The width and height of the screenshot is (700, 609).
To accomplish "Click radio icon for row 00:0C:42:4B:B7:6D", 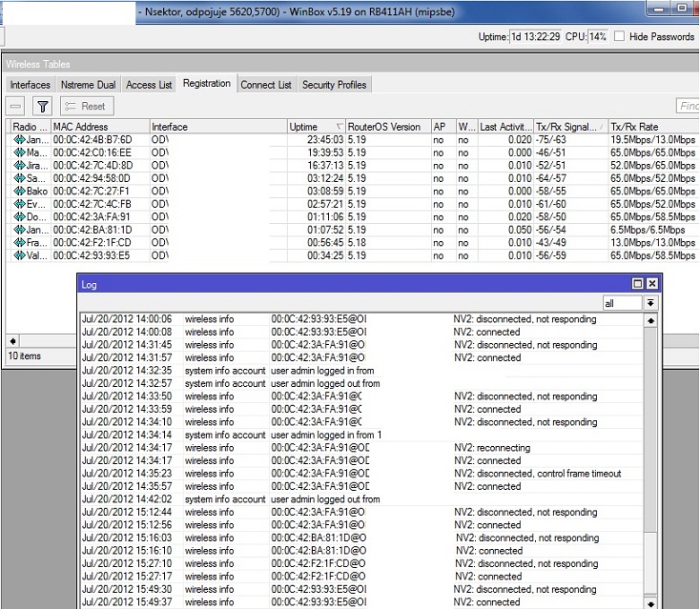I will [19, 140].
